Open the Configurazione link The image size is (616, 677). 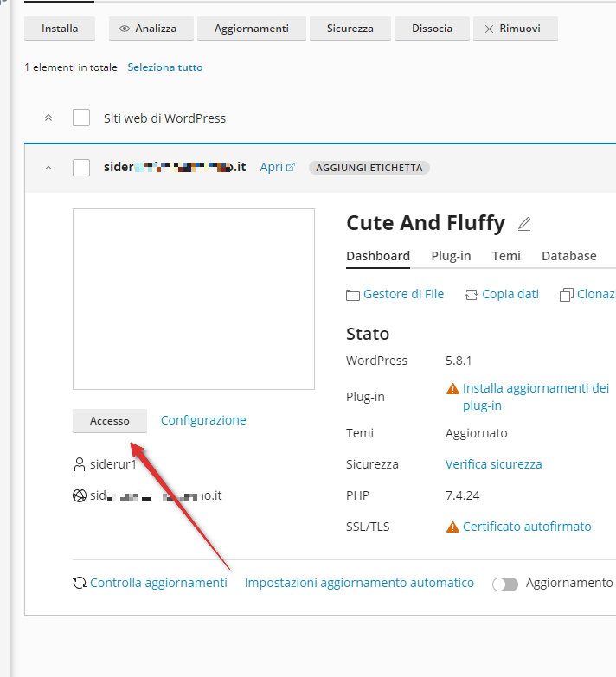pos(203,420)
